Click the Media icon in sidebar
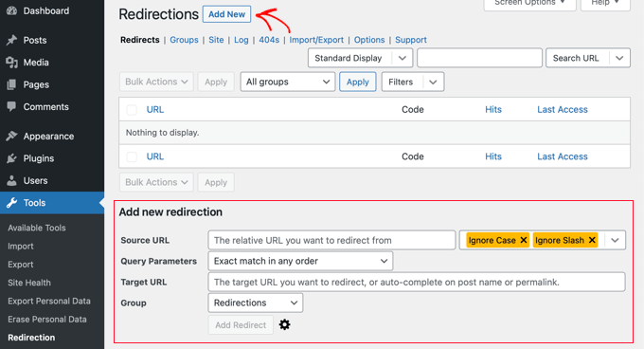This screenshot has height=349, width=644. (x=12, y=62)
